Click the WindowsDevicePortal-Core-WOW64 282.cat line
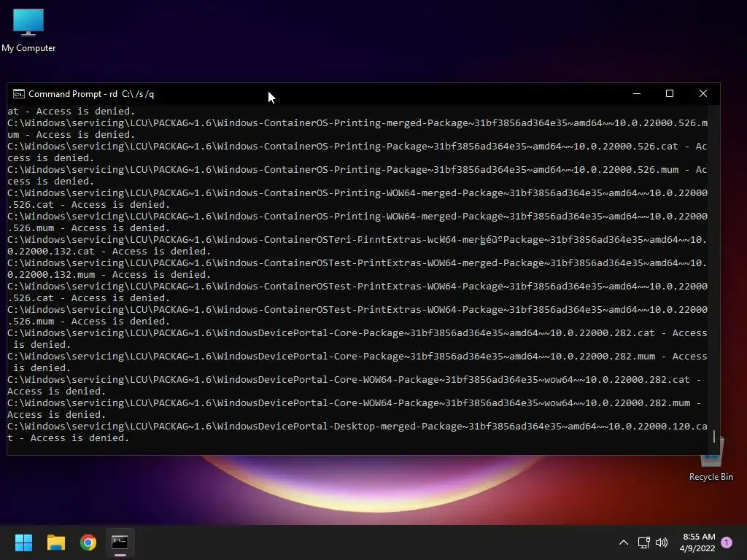 click(x=354, y=379)
